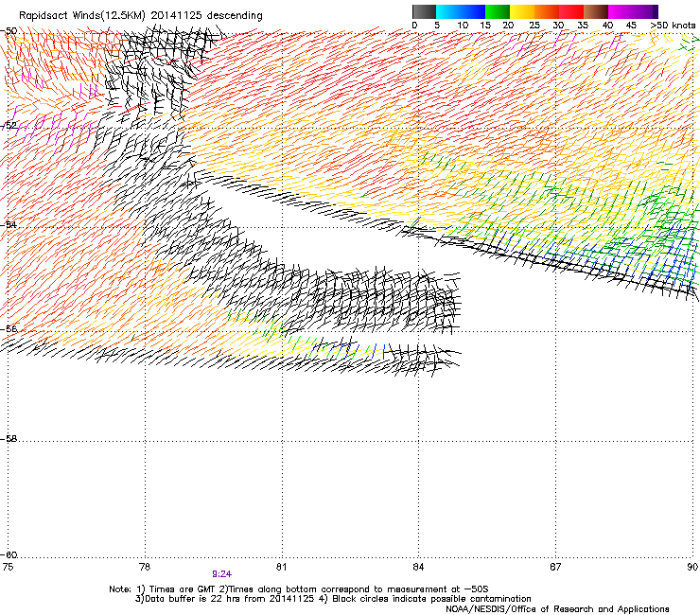This screenshot has width=700, height=615.
Task: Click the '-54' latitude axis label
Action: [x=9, y=224]
